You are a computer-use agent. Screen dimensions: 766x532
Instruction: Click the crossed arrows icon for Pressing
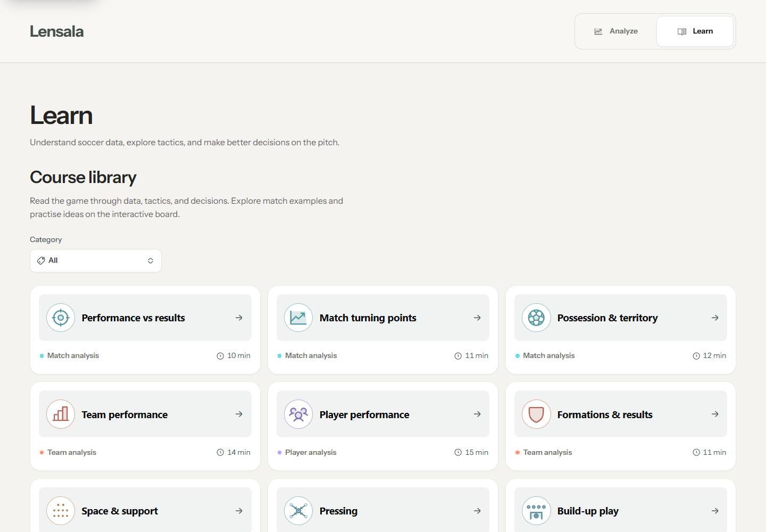pyautogui.click(x=298, y=511)
